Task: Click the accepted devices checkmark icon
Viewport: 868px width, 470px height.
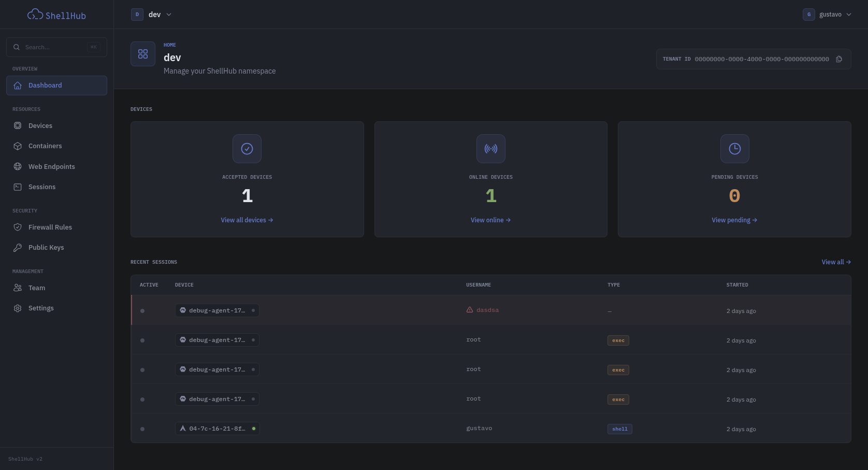Action: pyautogui.click(x=247, y=149)
